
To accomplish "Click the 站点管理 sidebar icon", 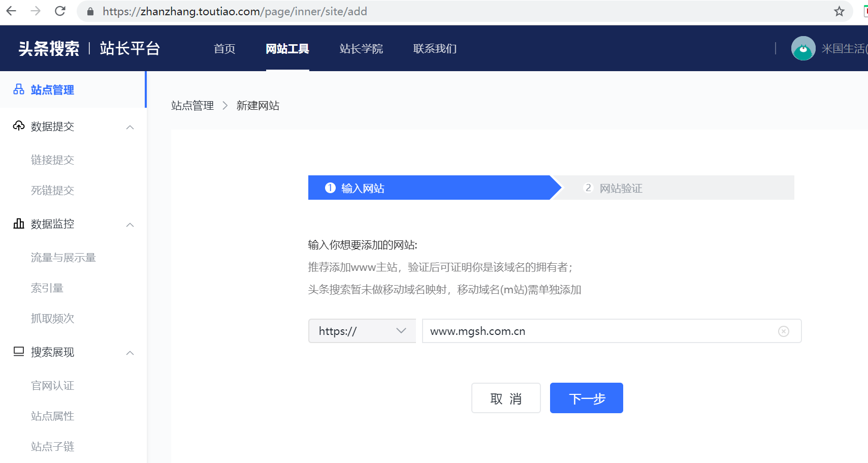I will pos(19,90).
